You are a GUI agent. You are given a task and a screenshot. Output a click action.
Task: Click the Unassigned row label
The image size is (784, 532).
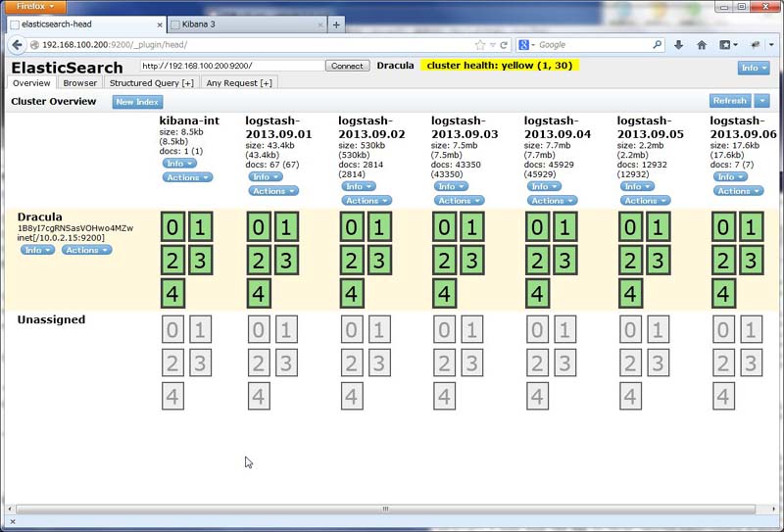(52, 320)
